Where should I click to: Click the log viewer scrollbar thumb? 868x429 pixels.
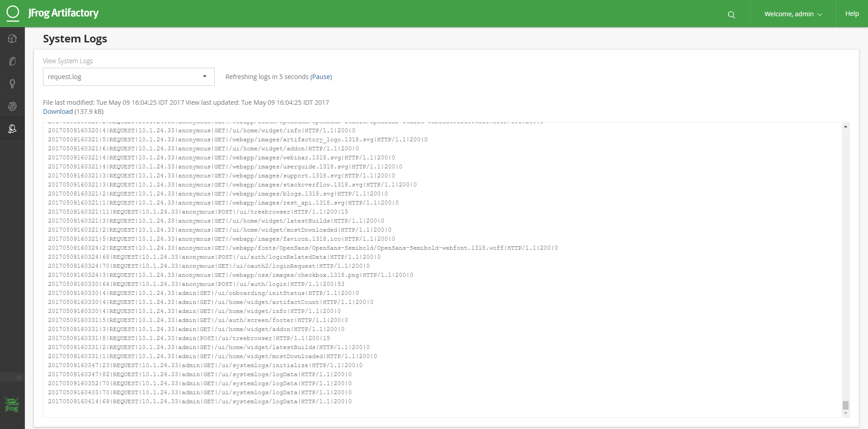[x=845, y=405]
